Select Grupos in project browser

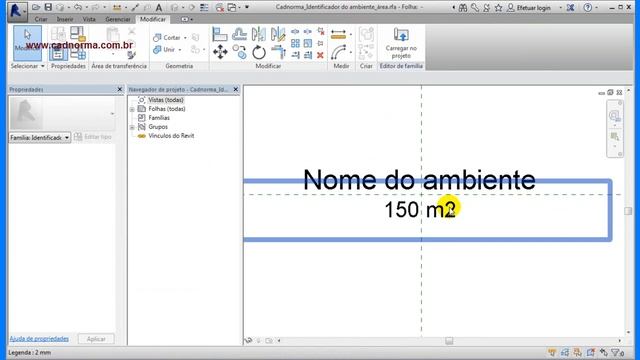[158, 127]
